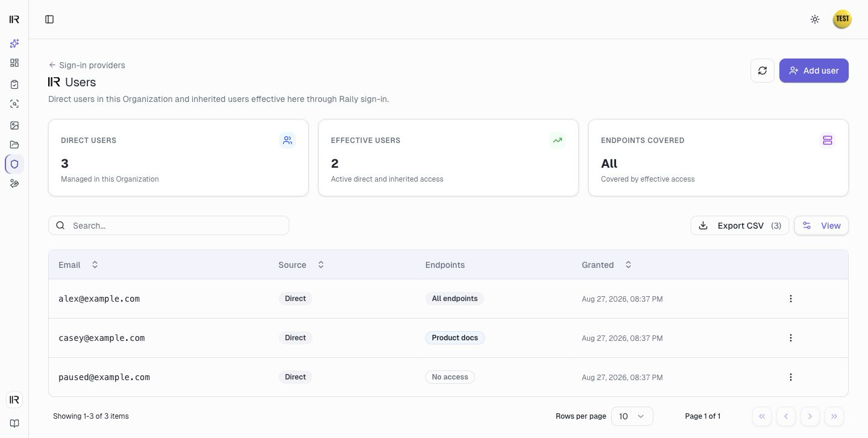Open the View options dropdown
The height and width of the screenshot is (438, 868).
pos(822,226)
